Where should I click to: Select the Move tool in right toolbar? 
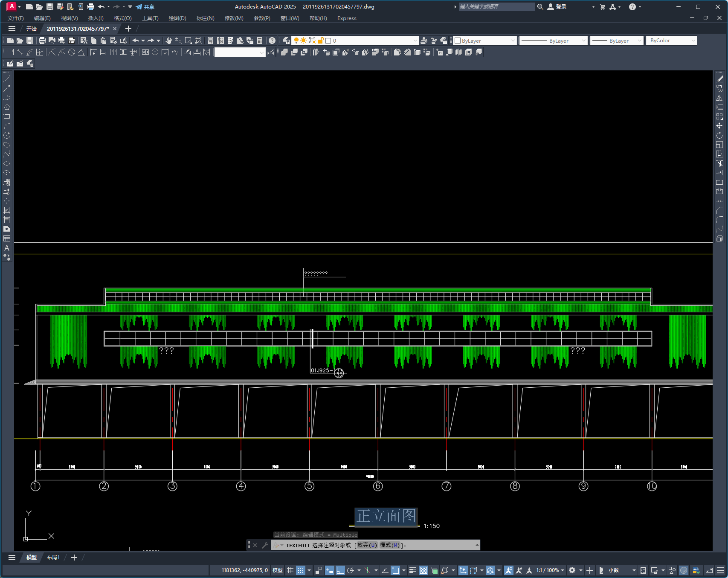coord(719,126)
